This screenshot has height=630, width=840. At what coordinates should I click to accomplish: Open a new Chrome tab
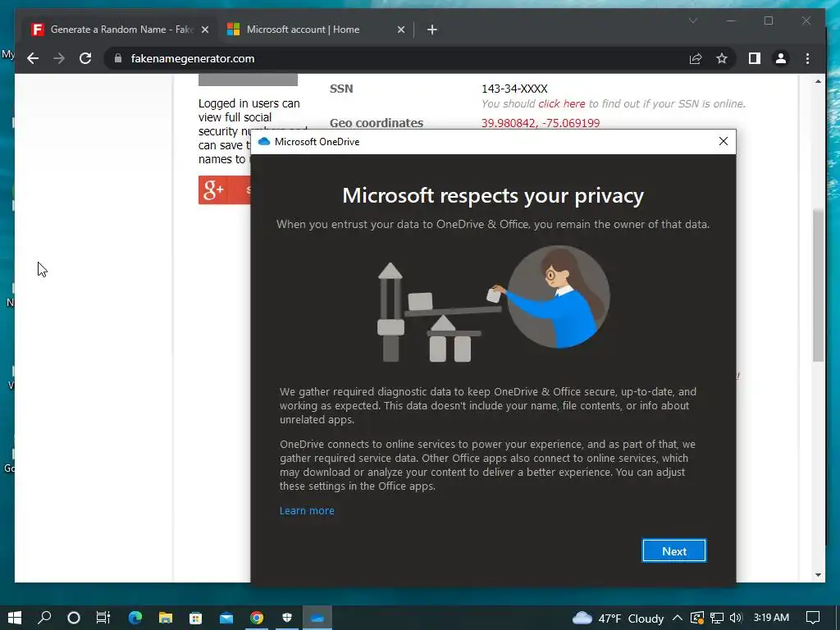pyautogui.click(x=432, y=30)
